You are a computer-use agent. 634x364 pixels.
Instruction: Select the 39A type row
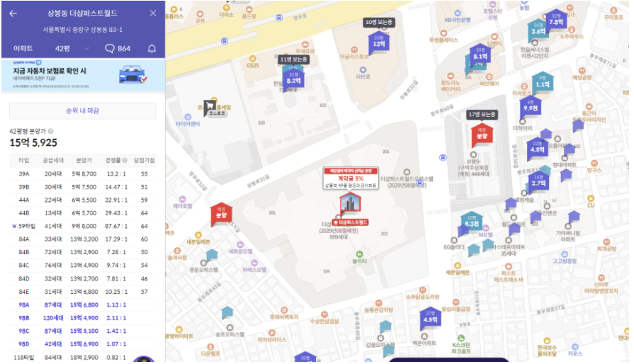pos(82,174)
